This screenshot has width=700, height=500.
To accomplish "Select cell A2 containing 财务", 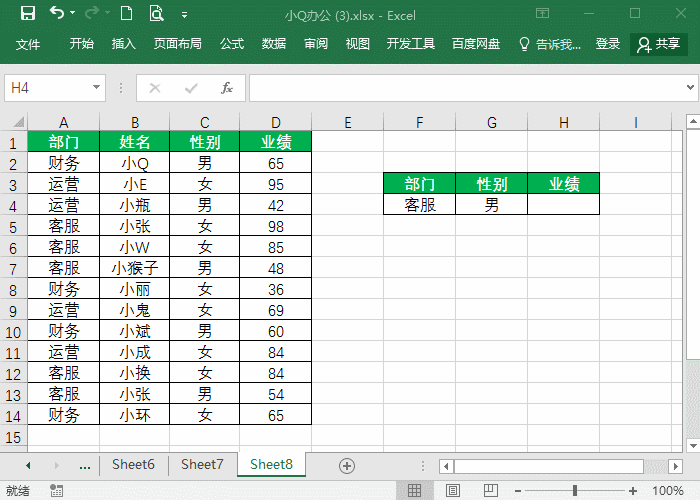I will [63, 163].
